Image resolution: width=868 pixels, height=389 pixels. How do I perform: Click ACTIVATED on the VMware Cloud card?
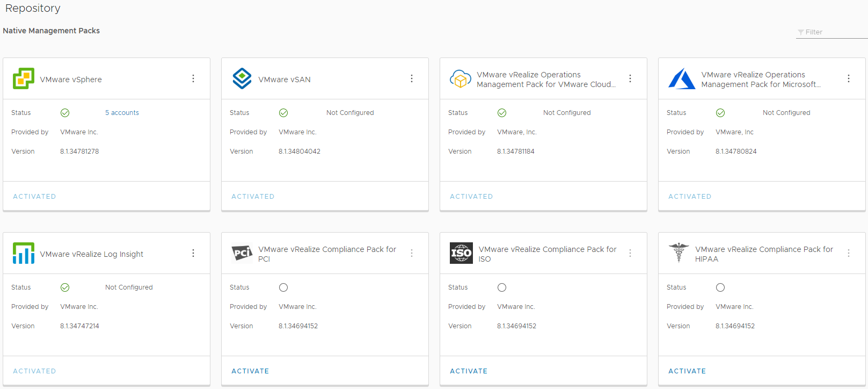click(x=471, y=197)
